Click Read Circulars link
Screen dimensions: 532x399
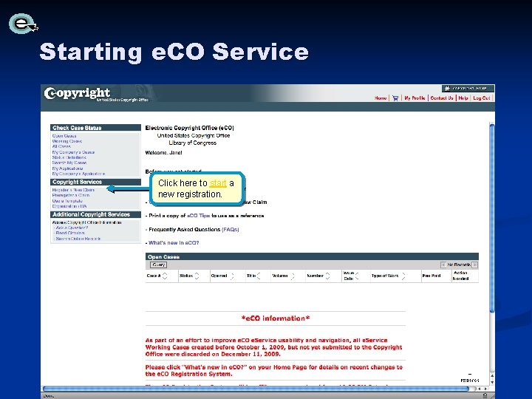click(70, 233)
